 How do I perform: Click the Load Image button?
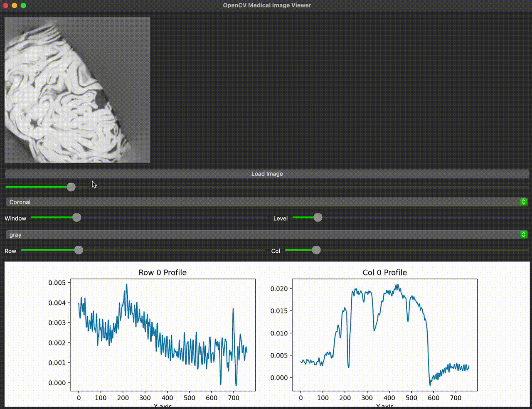coord(267,174)
